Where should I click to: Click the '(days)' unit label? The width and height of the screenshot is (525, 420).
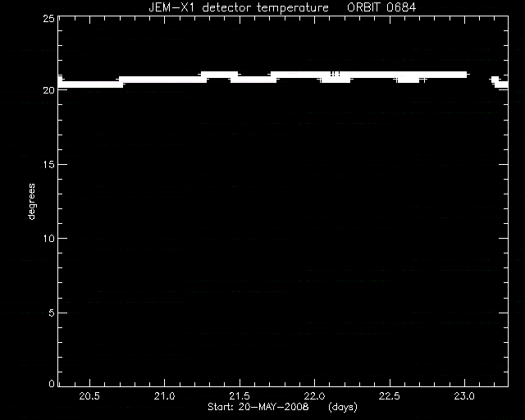(x=343, y=407)
